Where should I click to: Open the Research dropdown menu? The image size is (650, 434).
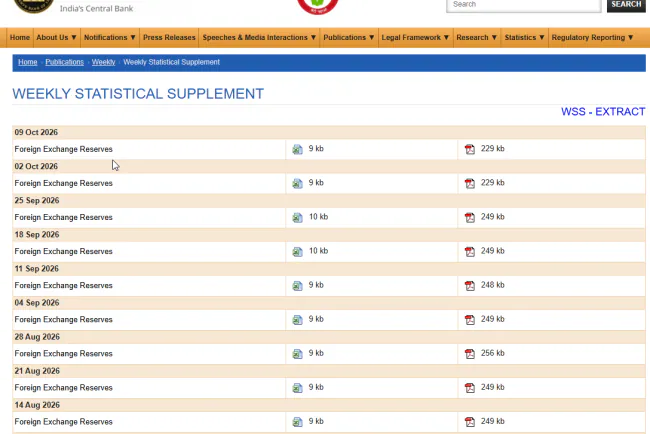(476, 37)
